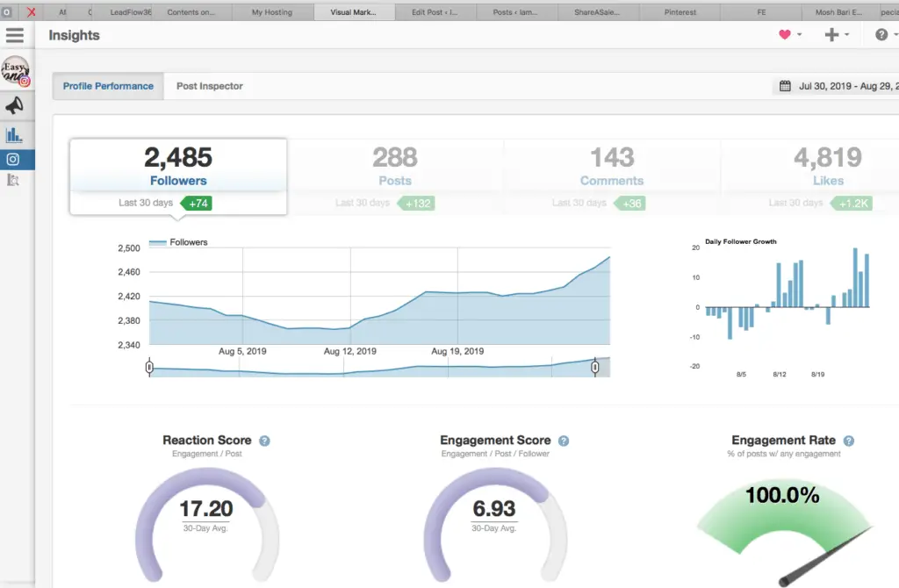Click the right range slider handle

[595, 367]
